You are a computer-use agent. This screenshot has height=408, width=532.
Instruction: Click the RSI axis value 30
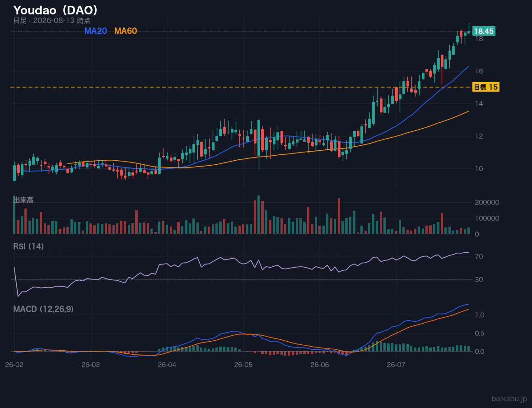(x=479, y=280)
